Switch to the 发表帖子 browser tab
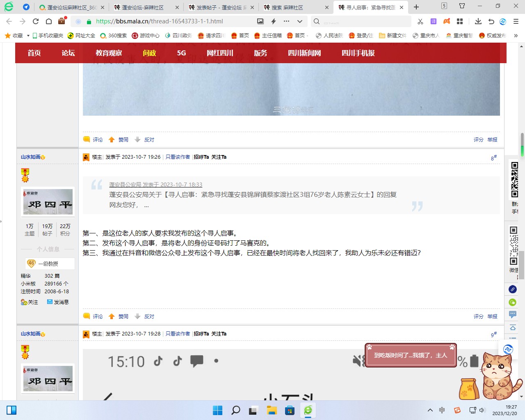 pyautogui.click(x=221, y=7)
